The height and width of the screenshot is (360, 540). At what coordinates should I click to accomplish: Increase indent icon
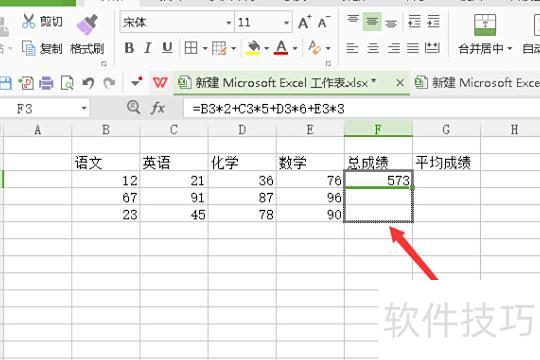tap(433, 21)
